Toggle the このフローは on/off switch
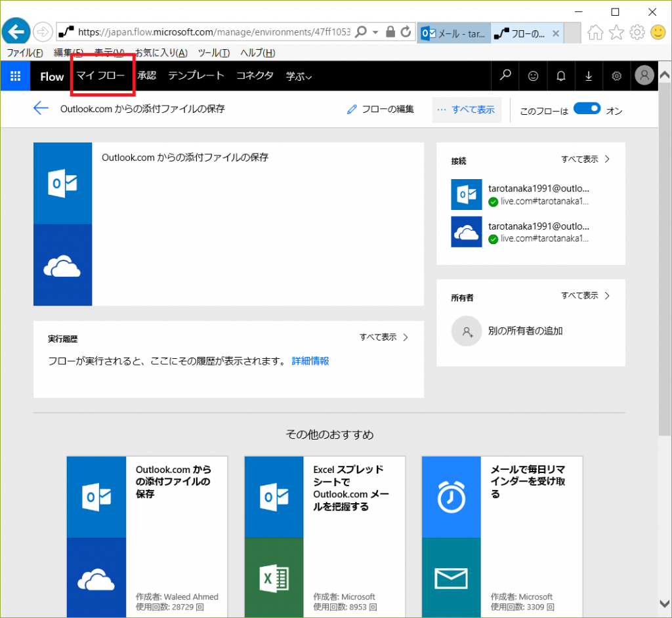672x618 pixels. click(x=587, y=109)
